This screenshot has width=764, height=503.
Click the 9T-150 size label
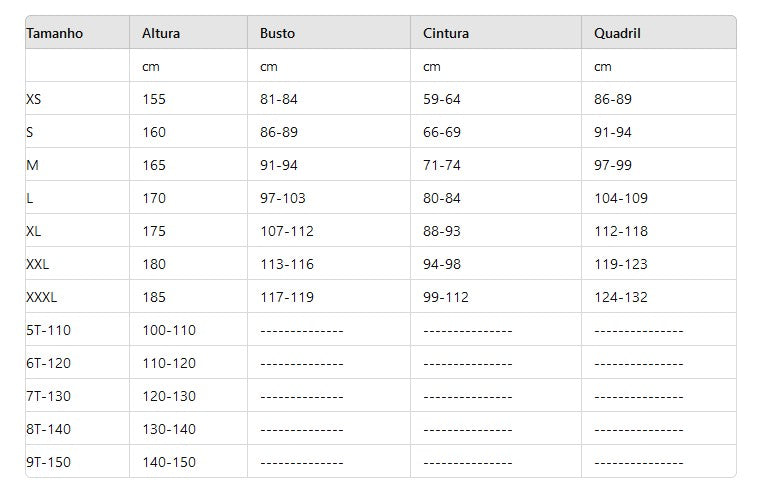49,462
